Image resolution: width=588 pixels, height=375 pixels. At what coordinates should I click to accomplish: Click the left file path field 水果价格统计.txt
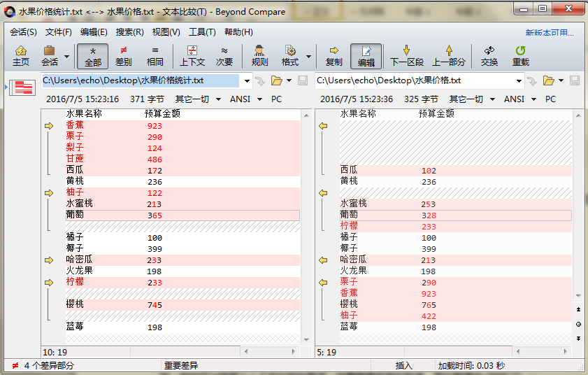click(x=141, y=80)
